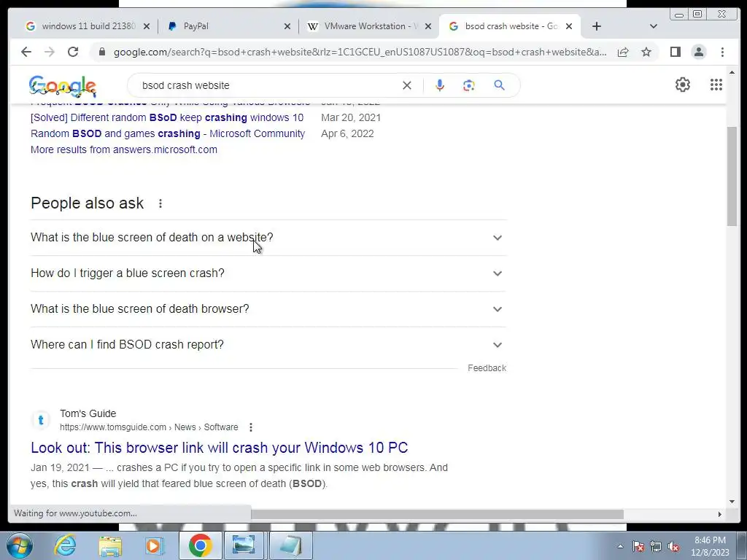Viewport: 747px width, 560px height.
Task: Click Tom's Guide site favicon
Action: click(41, 420)
